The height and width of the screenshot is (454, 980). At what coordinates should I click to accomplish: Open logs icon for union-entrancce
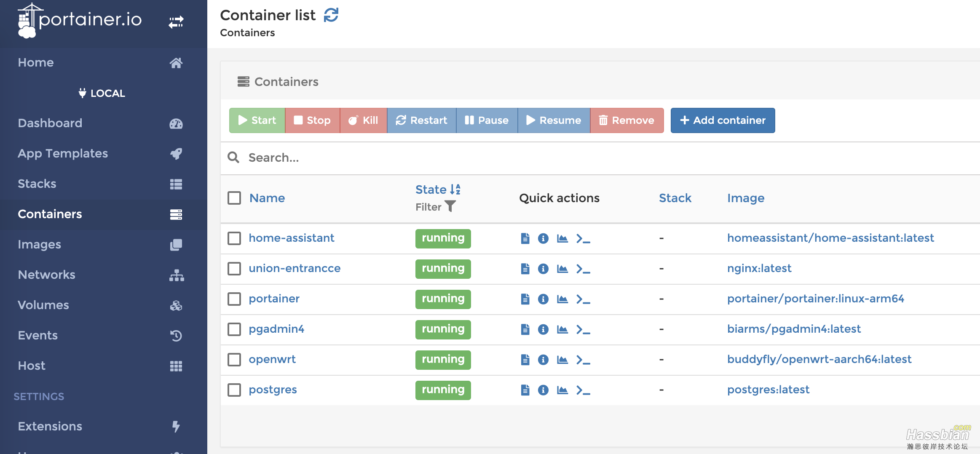(x=525, y=269)
